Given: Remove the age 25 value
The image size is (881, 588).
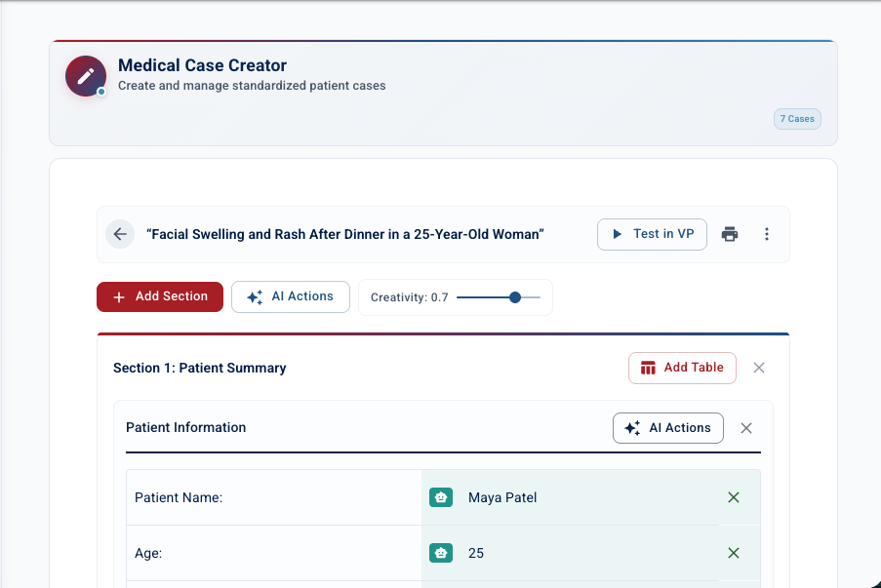Looking at the screenshot, I should [x=733, y=553].
